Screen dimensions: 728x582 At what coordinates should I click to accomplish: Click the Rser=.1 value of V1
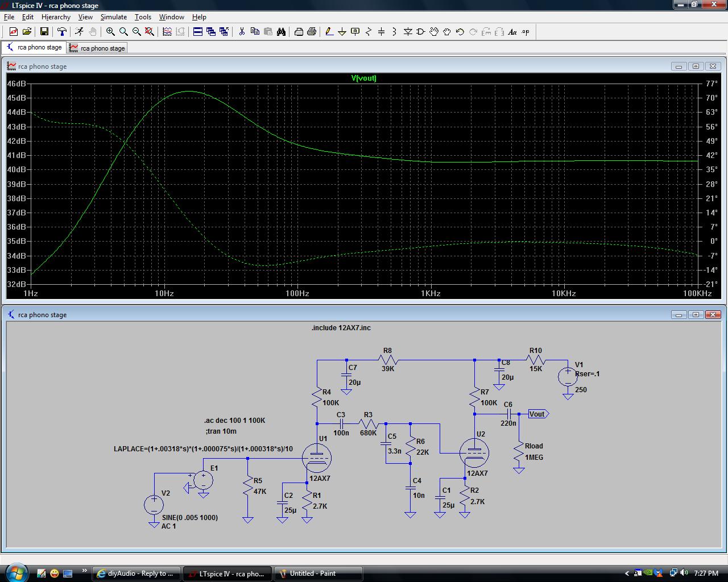(x=587, y=374)
